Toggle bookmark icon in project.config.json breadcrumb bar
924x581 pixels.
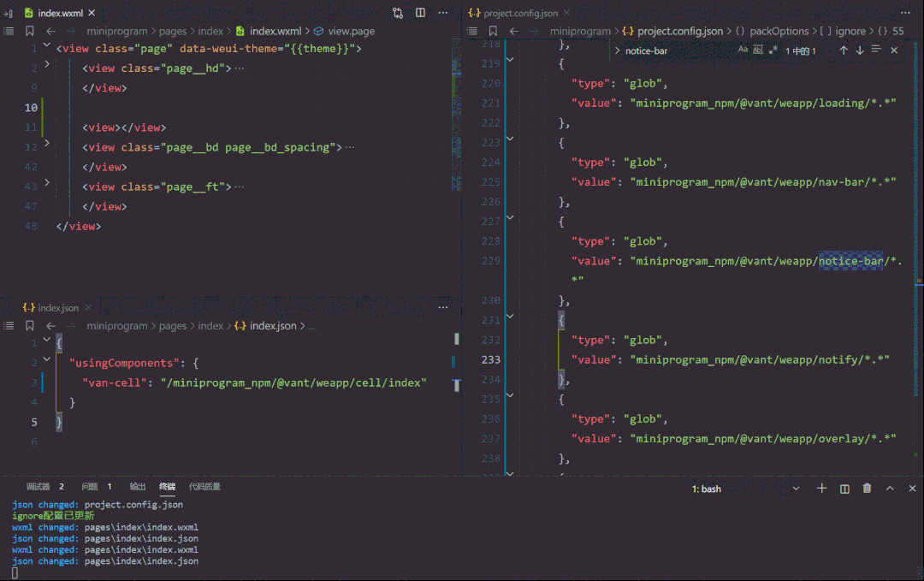[494, 31]
